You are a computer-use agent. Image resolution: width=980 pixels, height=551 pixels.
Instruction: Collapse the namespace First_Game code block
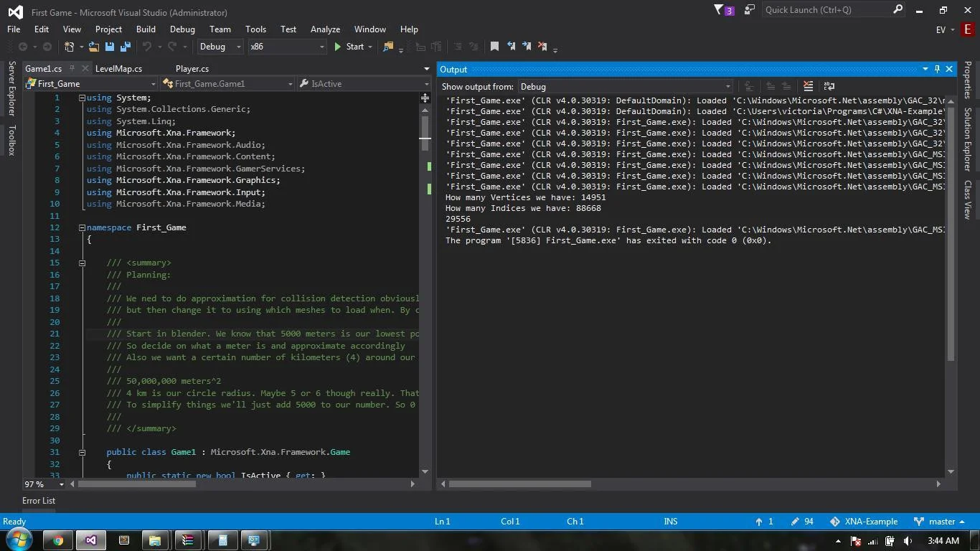(x=82, y=227)
